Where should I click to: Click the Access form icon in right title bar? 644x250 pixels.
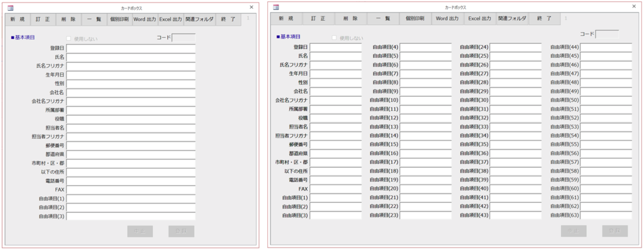click(x=276, y=7)
